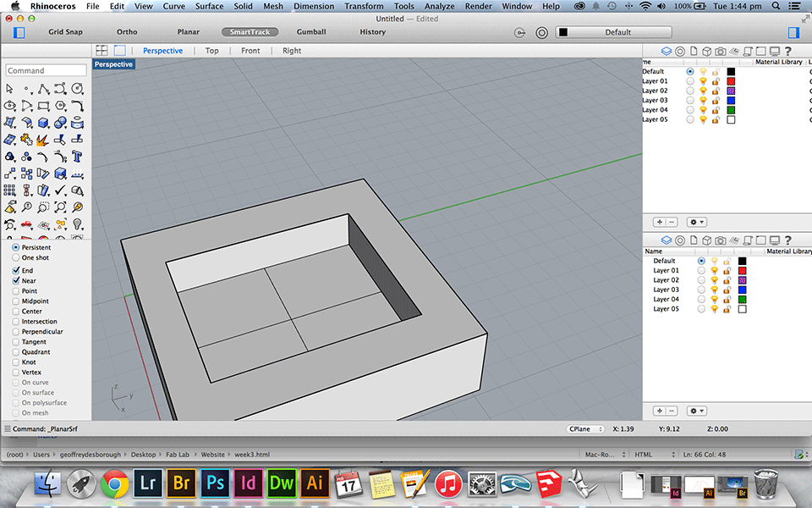Open object Properties circle icon in lower panel
The image size is (812, 508).
click(x=680, y=240)
